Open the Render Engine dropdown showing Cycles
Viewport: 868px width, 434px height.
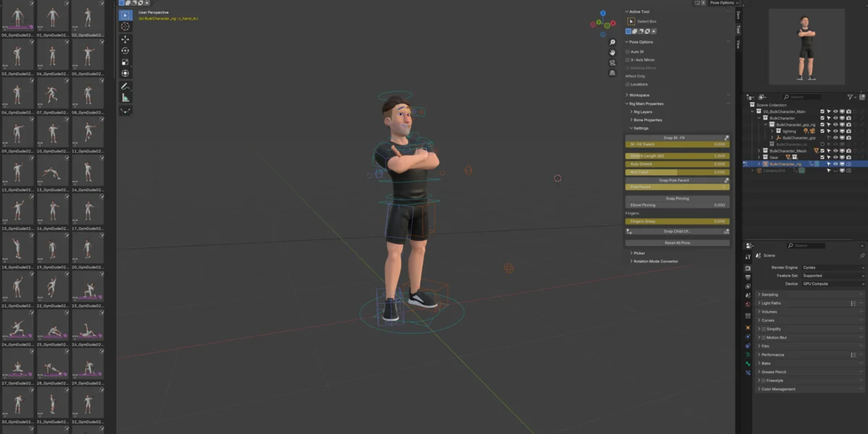[832, 268]
